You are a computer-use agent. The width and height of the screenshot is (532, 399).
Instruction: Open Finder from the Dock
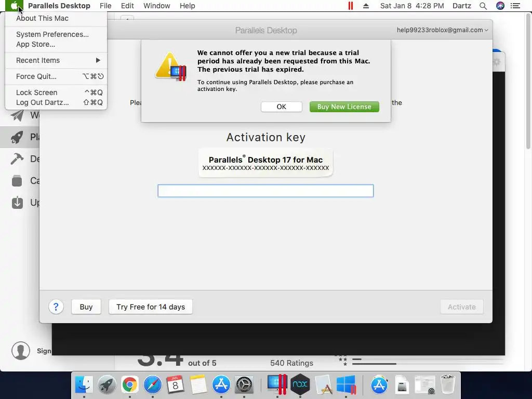84,385
